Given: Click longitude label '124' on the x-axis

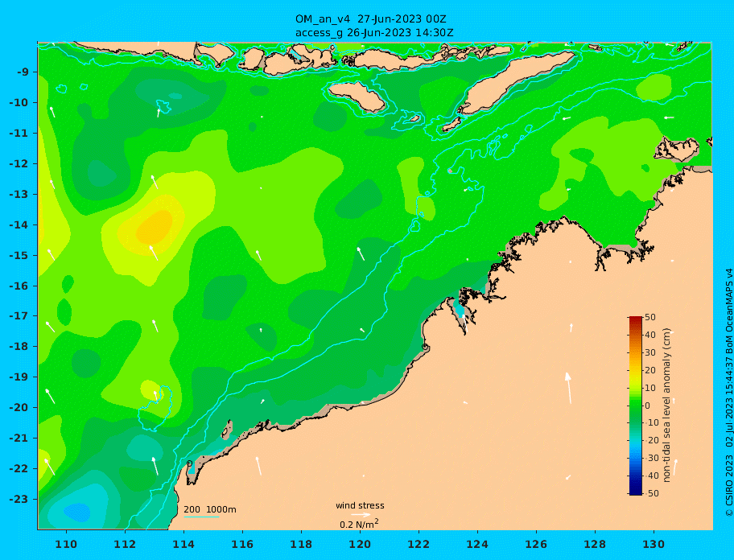Looking at the screenshot, I should (477, 544).
